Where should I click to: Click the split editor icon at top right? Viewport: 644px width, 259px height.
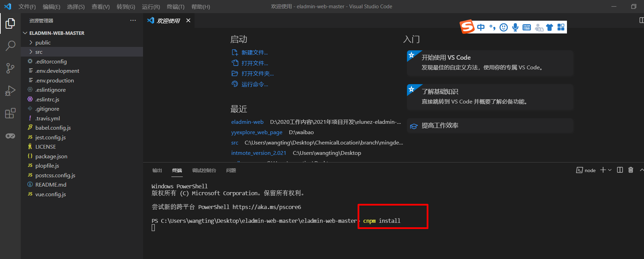[641, 21]
